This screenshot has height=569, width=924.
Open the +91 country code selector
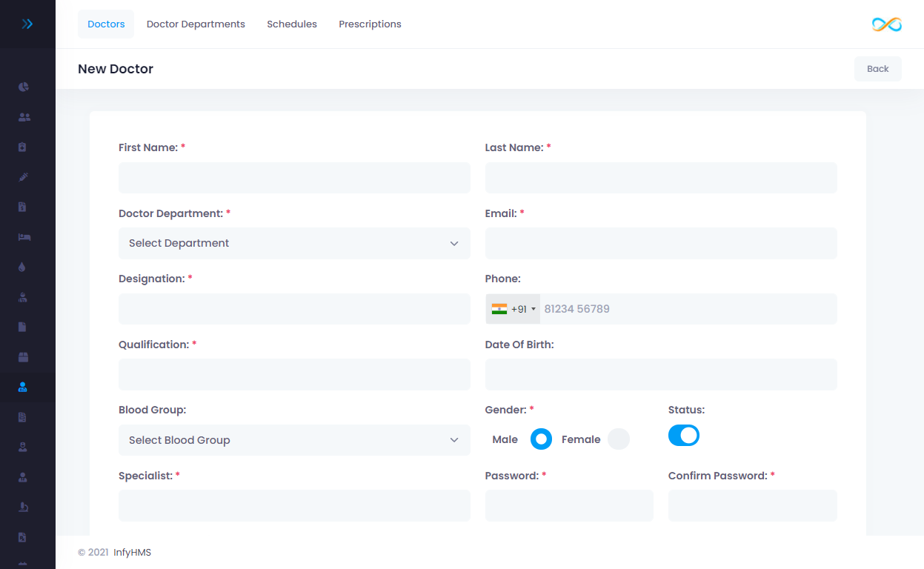coord(513,309)
